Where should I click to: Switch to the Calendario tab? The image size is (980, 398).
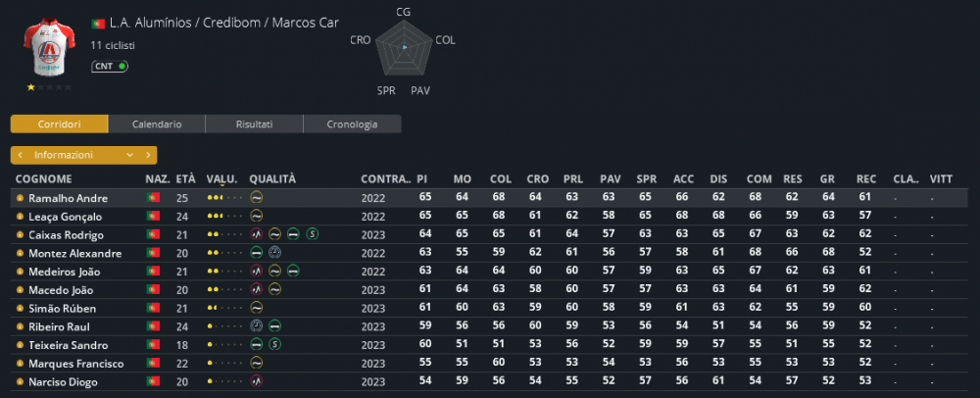pos(157,124)
